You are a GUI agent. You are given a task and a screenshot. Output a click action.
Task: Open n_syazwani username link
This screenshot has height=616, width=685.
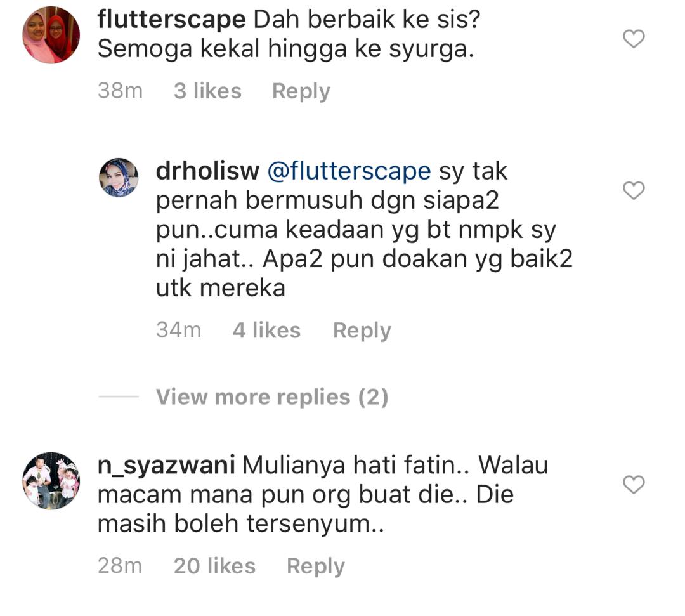pos(166,465)
